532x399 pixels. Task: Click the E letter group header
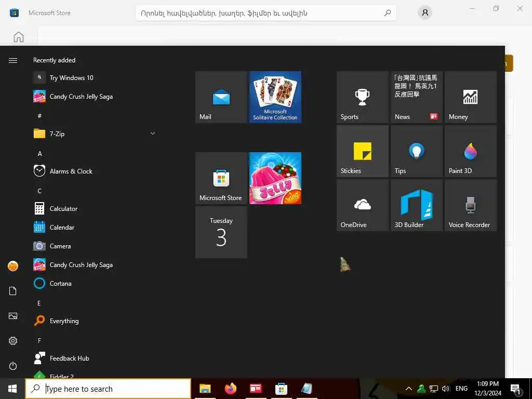(39, 303)
